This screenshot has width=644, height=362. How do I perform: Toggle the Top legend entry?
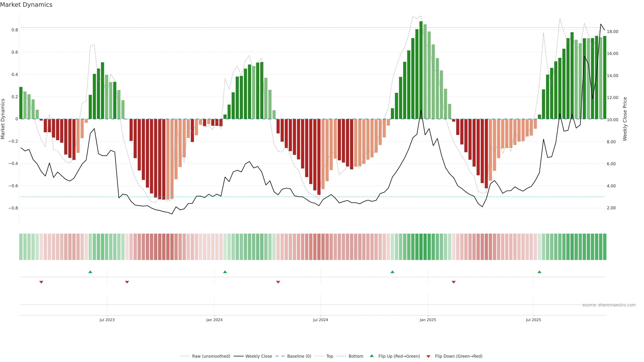pos(330,356)
